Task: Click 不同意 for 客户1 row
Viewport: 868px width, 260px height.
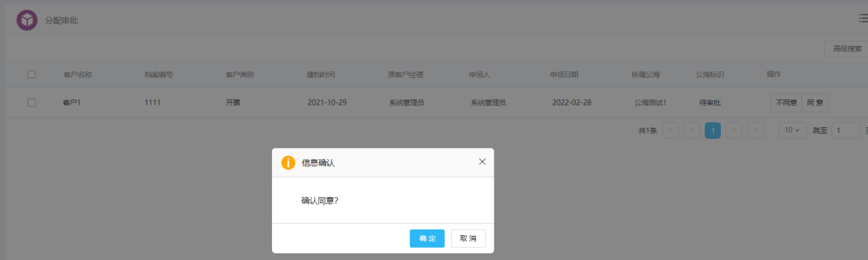Action: pos(787,103)
